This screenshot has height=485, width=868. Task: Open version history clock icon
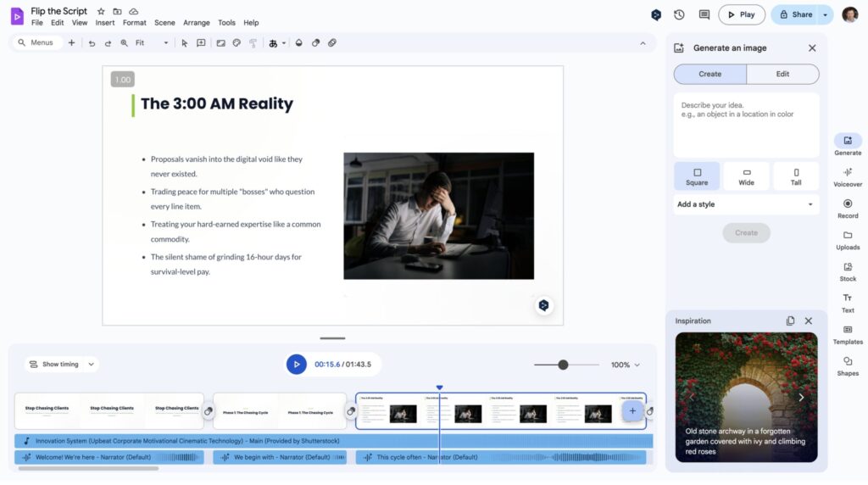click(679, 14)
